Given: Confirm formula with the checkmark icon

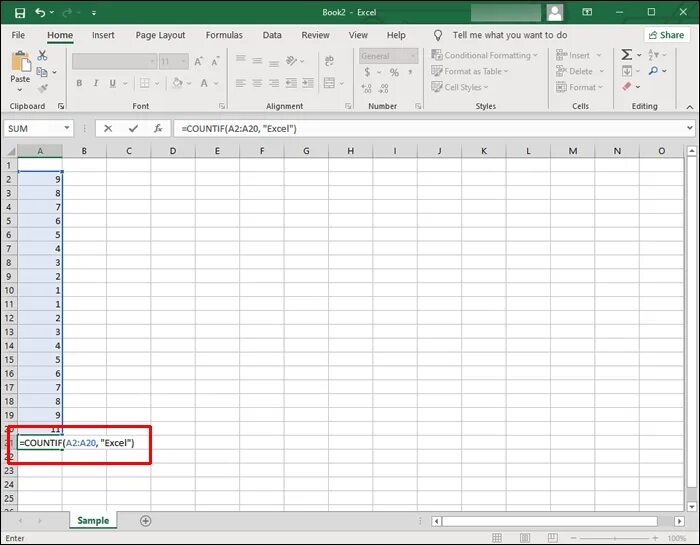Looking at the screenshot, I should (x=133, y=129).
